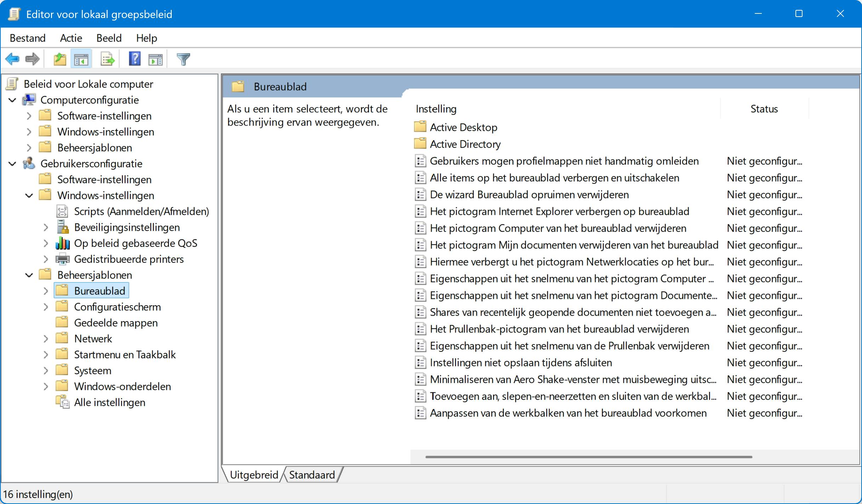
Task: Expand the Bureaublad tree node
Action: 46,291
